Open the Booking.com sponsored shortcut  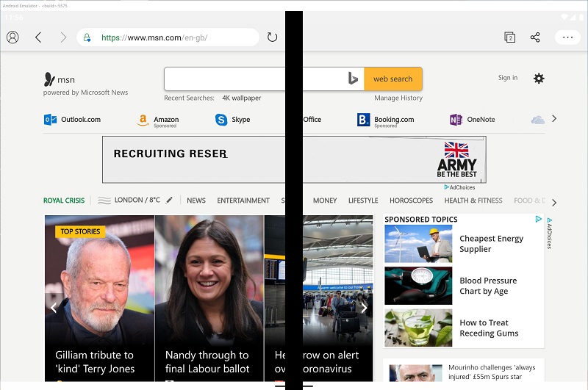(385, 120)
